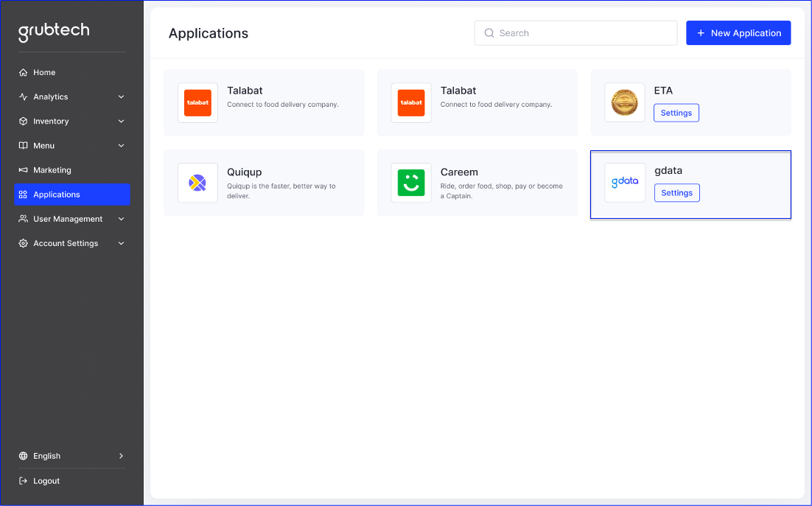Viewport: 812px width, 506px height.
Task: Click the Inventory sidebar icon
Action: pyautogui.click(x=23, y=121)
